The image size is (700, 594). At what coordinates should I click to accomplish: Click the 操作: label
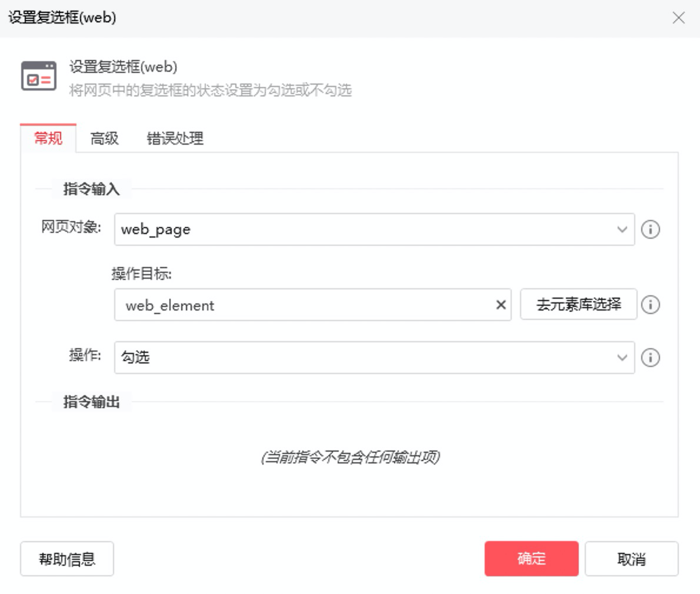(85, 355)
